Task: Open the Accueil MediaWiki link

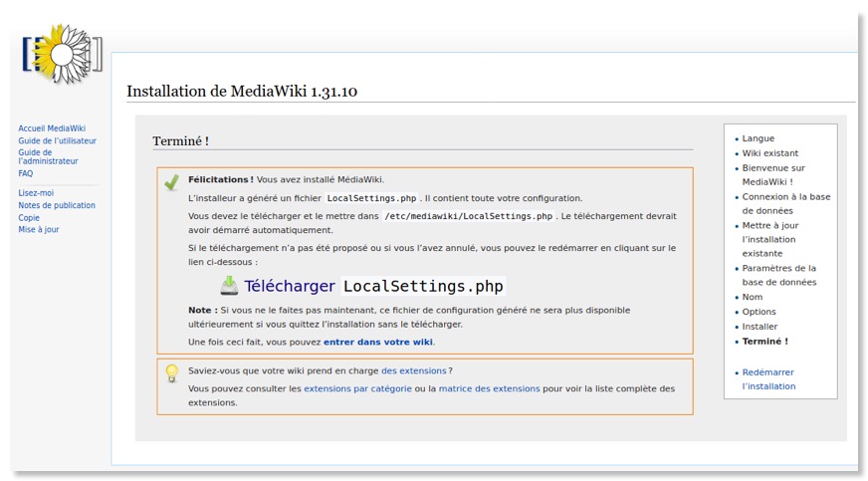Action: click(x=52, y=127)
